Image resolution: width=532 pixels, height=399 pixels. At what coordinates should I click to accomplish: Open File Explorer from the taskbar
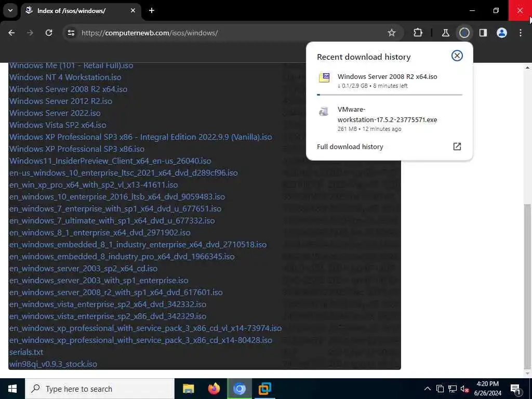pyautogui.click(x=188, y=389)
